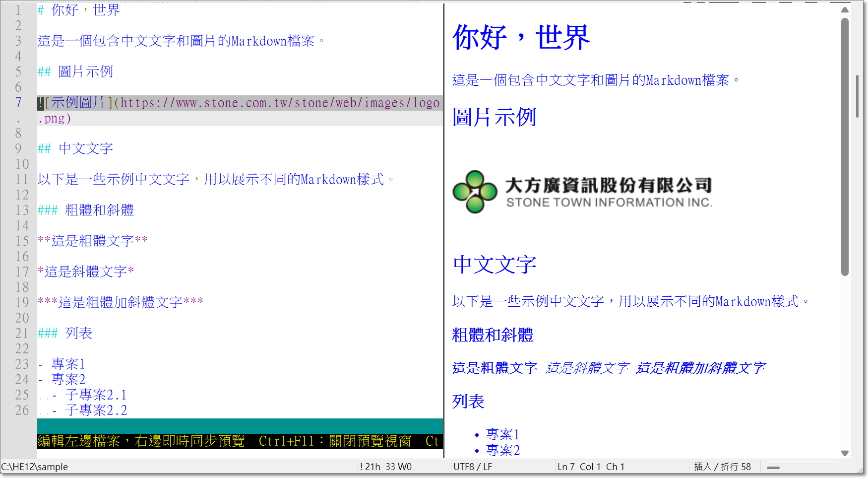
Task: Click the hint "編輯左邊檔案，右邊即時同步預覽"
Action: (x=141, y=441)
